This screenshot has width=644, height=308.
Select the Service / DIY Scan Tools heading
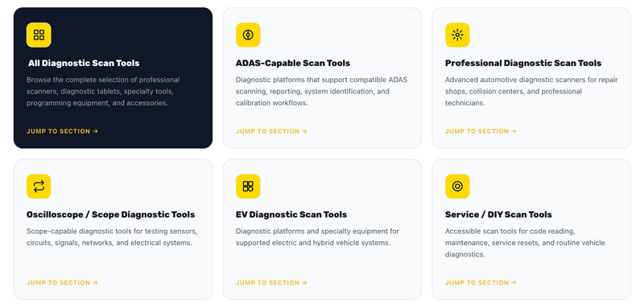coord(498,214)
